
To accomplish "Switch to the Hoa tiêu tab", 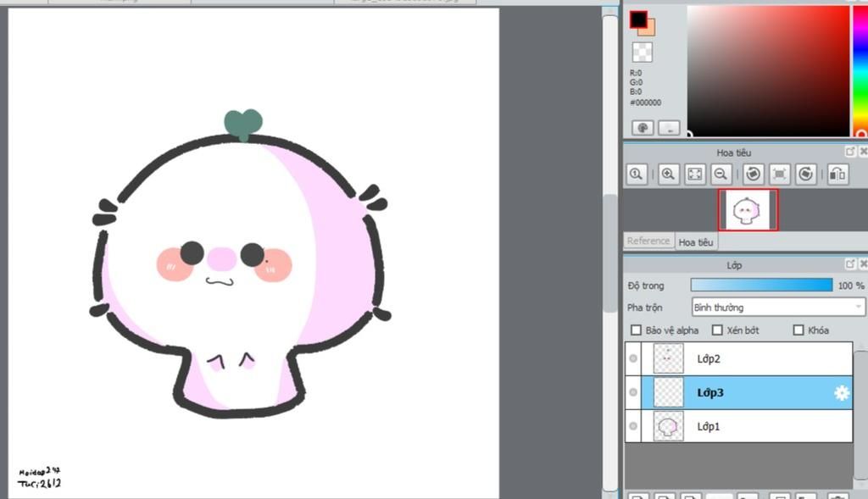I will (x=696, y=241).
